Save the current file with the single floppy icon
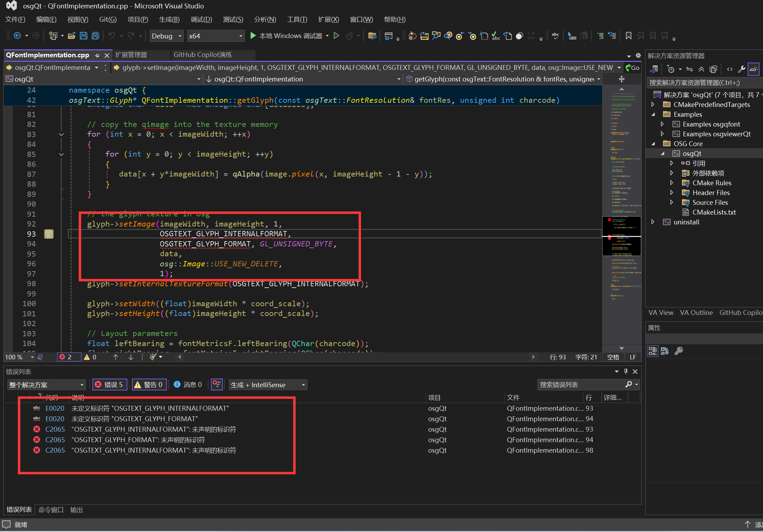 tap(83, 36)
